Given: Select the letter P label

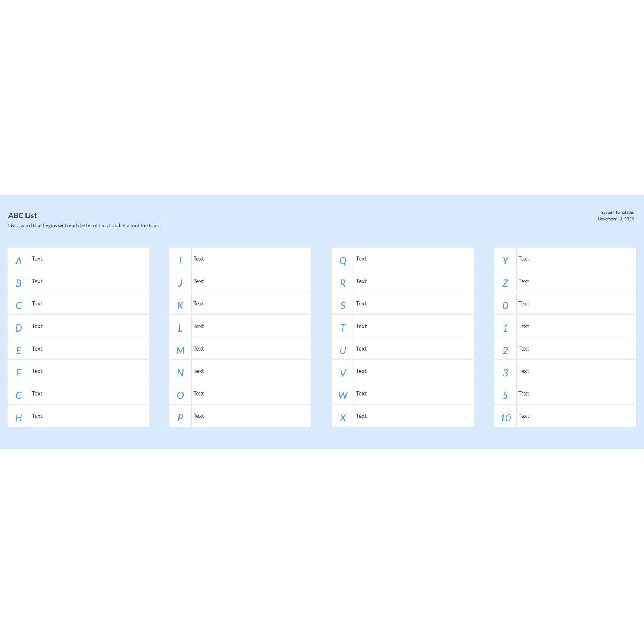Looking at the screenshot, I should pyautogui.click(x=180, y=418).
